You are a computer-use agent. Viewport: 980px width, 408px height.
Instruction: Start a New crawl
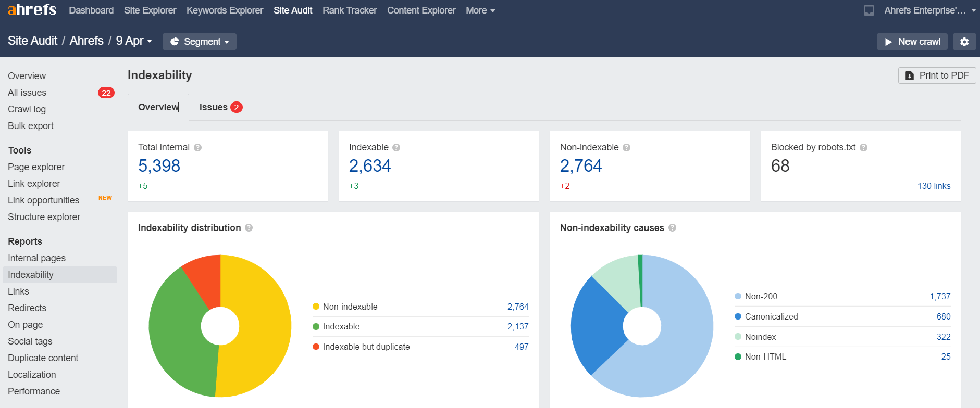(912, 42)
